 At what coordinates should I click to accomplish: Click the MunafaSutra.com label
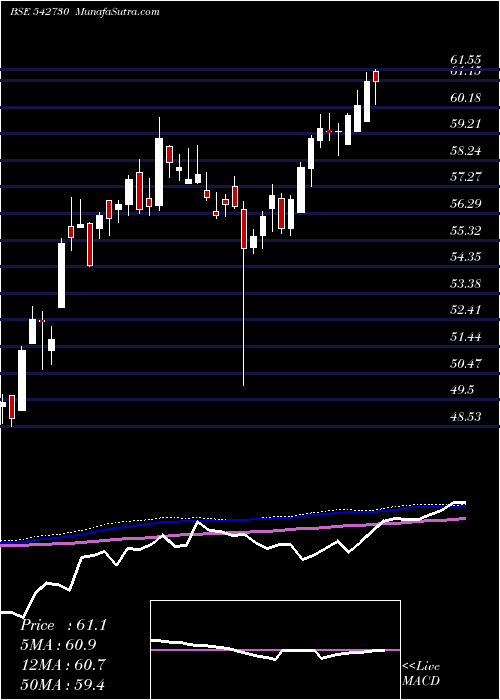pyautogui.click(x=116, y=12)
